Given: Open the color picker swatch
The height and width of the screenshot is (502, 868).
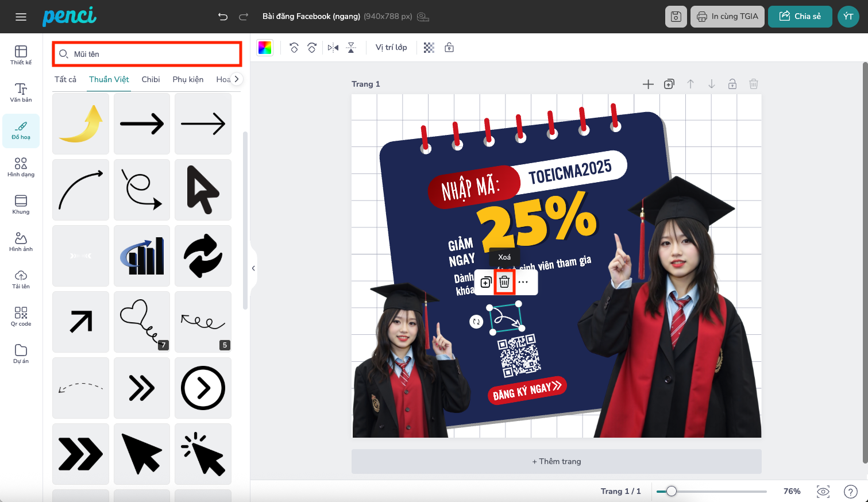Looking at the screenshot, I should pyautogui.click(x=265, y=48).
